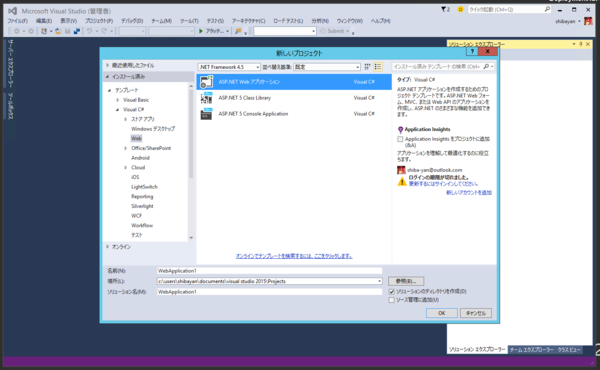Click the yellow warning triangle icon
Screen dimensions: 600x370
(402, 181)
